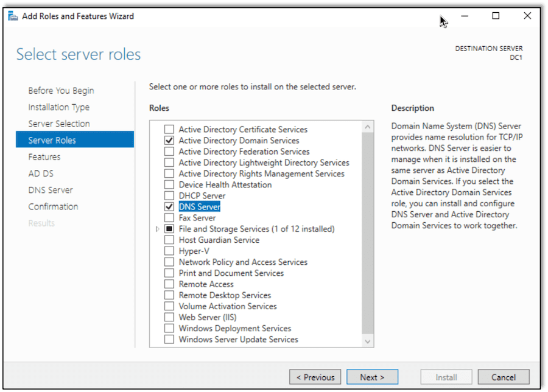548x392 pixels.
Task: Check Active Directory Federation Services
Action: point(169,151)
